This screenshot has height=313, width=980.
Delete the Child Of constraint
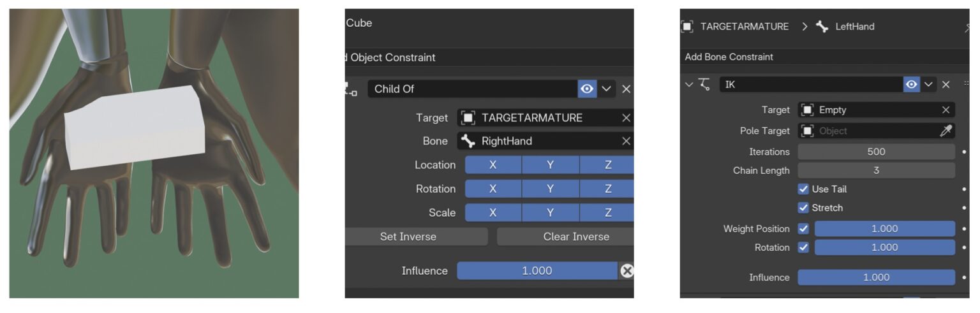tap(626, 89)
